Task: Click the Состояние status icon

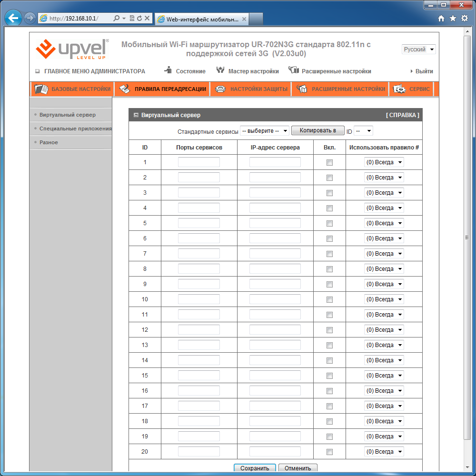Action: tap(168, 70)
